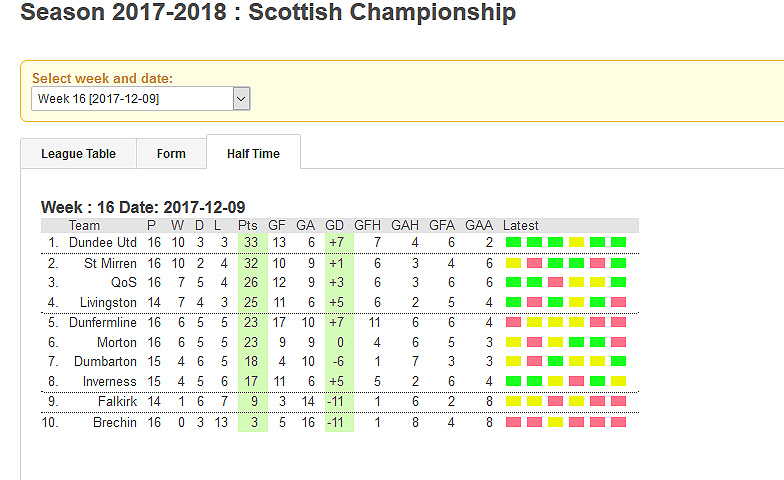This screenshot has height=480, width=784.
Task: Select the Week 16 [2017-12-09] combo box
Action: point(140,98)
